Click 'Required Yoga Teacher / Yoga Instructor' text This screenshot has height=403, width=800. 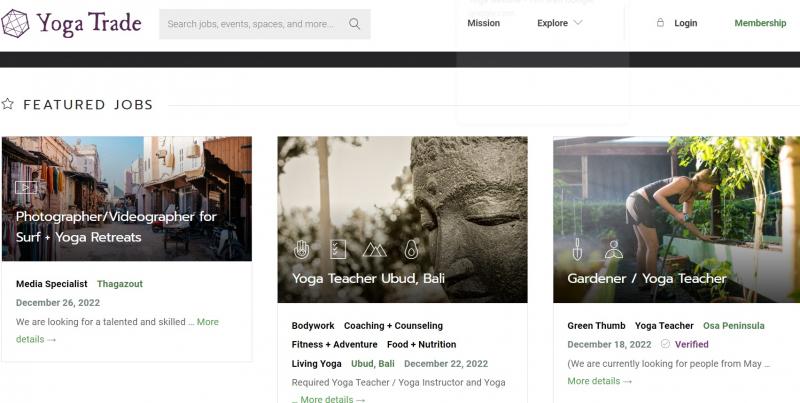pyautogui.click(x=398, y=382)
